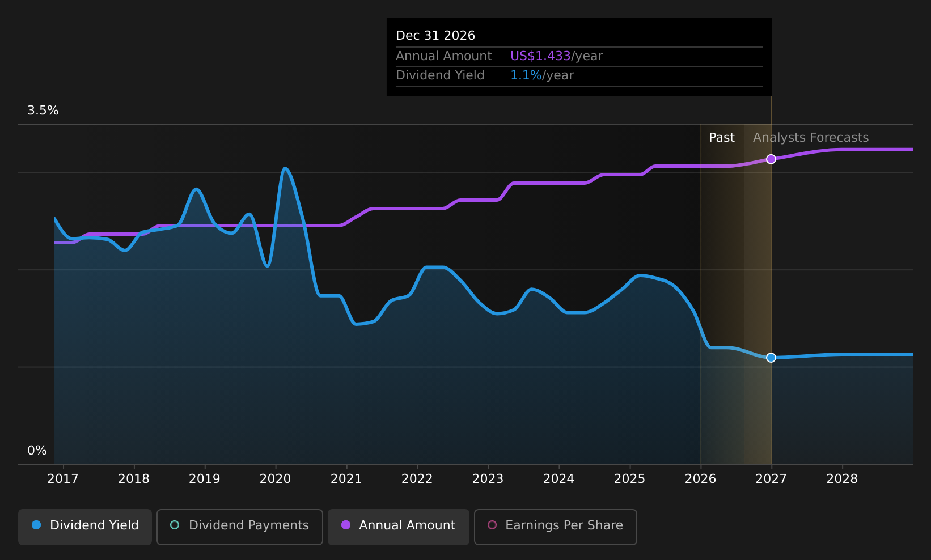Click the Past region label
The image size is (931, 560).
pos(722,138)
